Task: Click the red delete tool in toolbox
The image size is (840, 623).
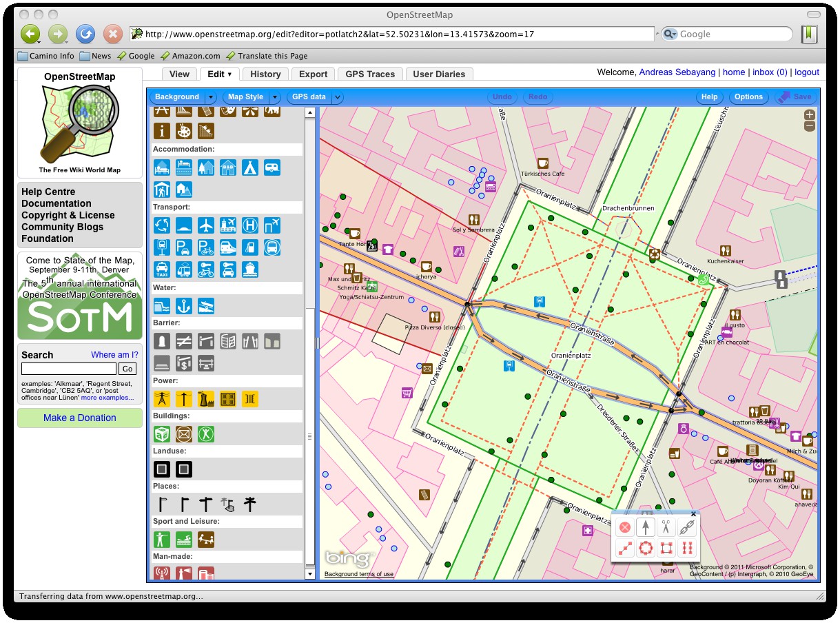Action: 624,527
